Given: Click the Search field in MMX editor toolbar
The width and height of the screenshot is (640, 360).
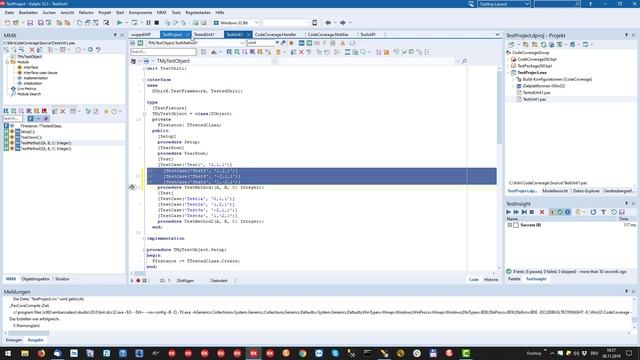Looking at the screenshot, I should (x=163, y=52).
